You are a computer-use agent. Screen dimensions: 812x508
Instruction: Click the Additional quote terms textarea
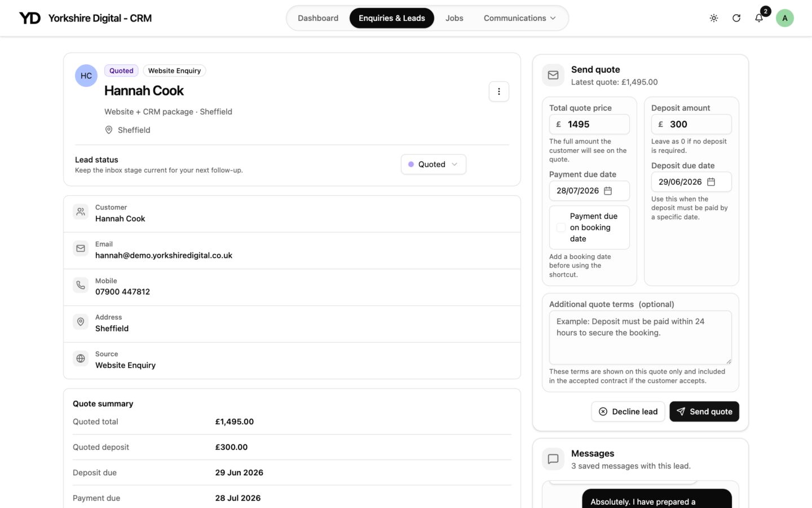click(x=641, y=338)
